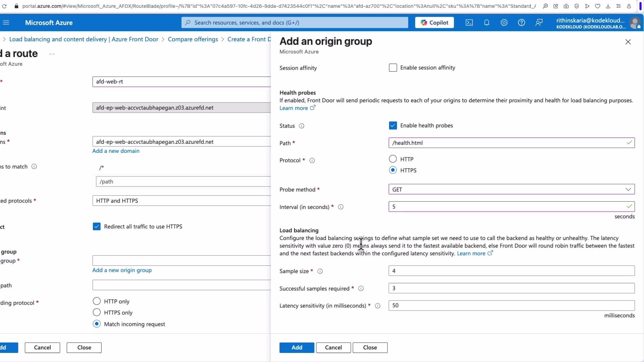The width and height of the screenshot is (644, 362).
Task: Click Add a new origin group link
Action: 122,270
